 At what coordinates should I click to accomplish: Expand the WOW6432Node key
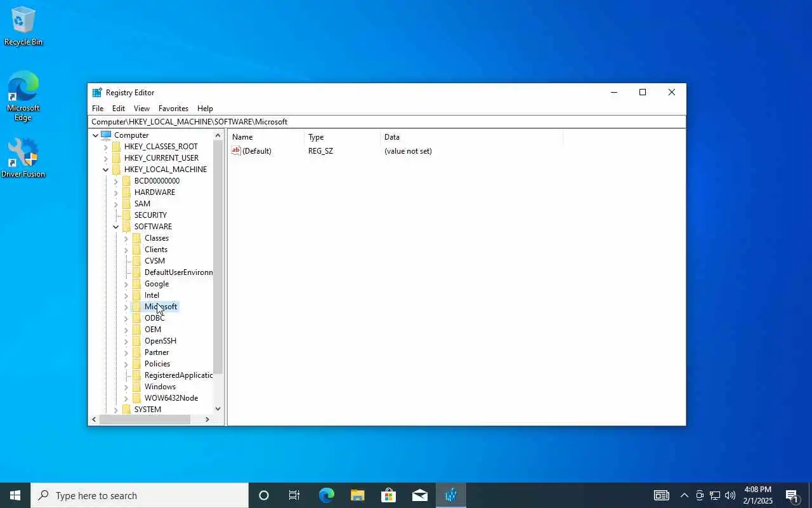(x=126, y=398)
